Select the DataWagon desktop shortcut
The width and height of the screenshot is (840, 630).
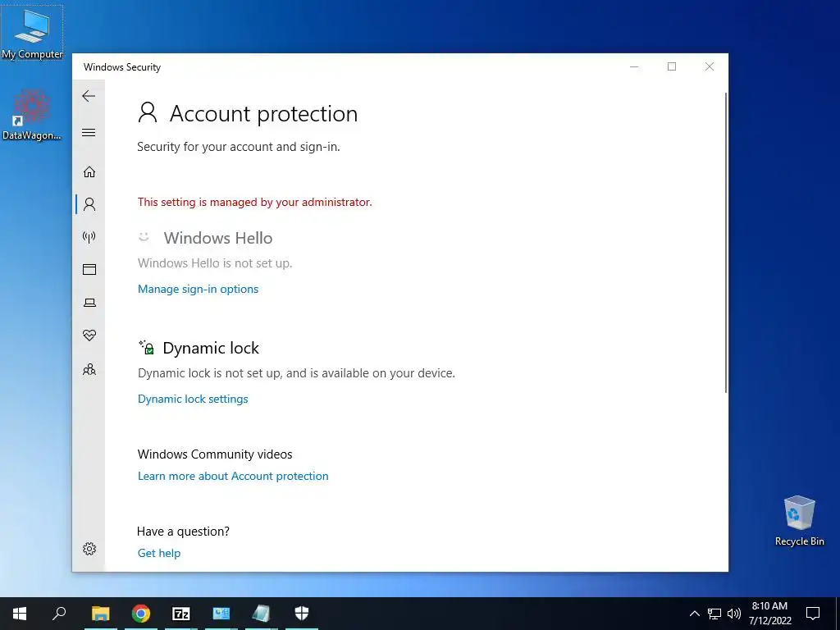click(x=32, y=115)
